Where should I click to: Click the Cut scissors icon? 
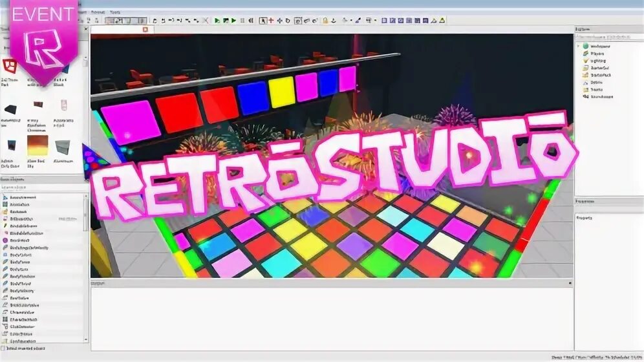205,20
